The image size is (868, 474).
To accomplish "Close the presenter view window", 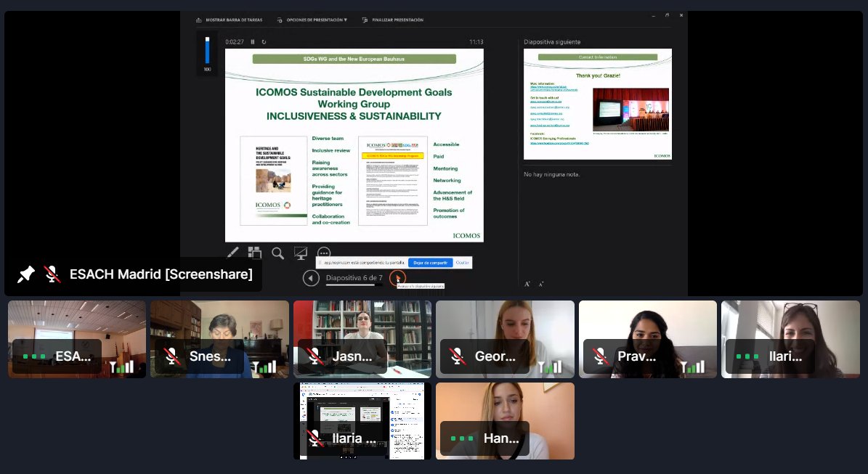I will pyautogui.click(x=681, y=15).
